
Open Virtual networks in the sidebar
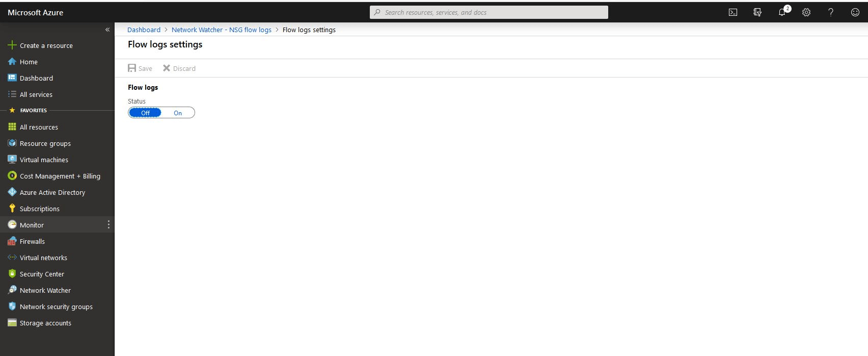point(43,258)
